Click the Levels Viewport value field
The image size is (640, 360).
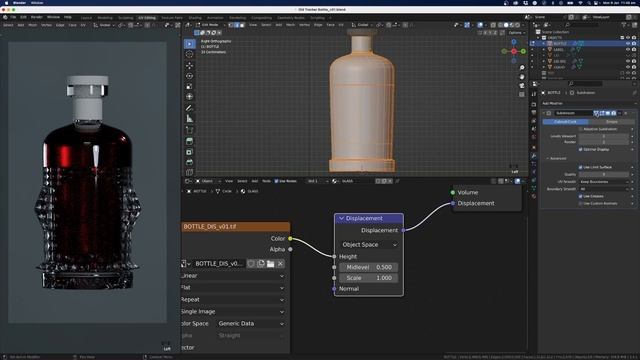604,136
